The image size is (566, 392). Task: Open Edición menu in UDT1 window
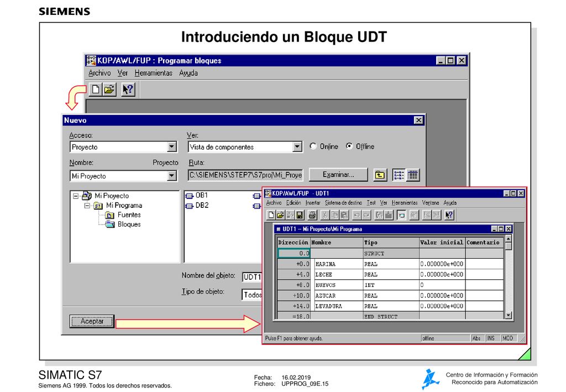coord(294,203)
